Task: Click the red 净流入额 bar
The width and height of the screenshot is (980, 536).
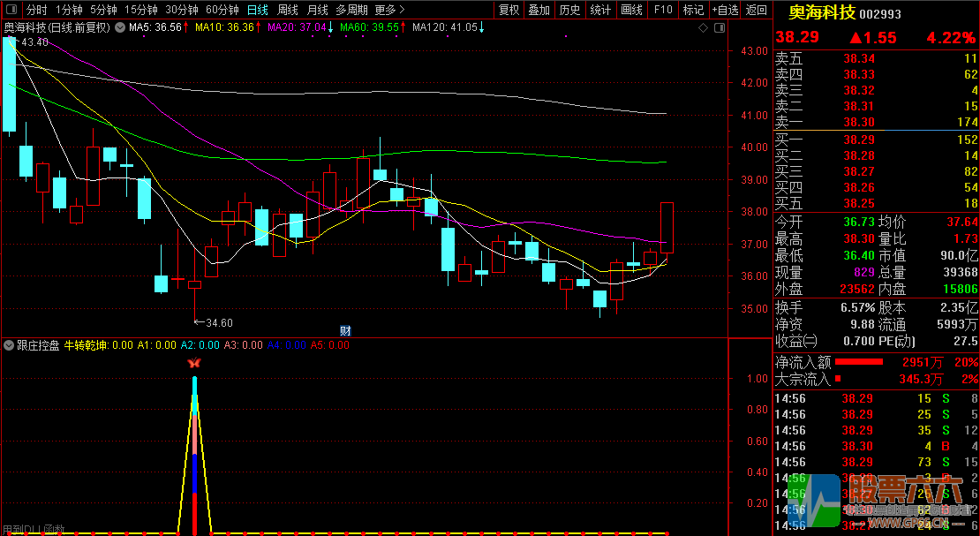Action: [x=858, y=362]
